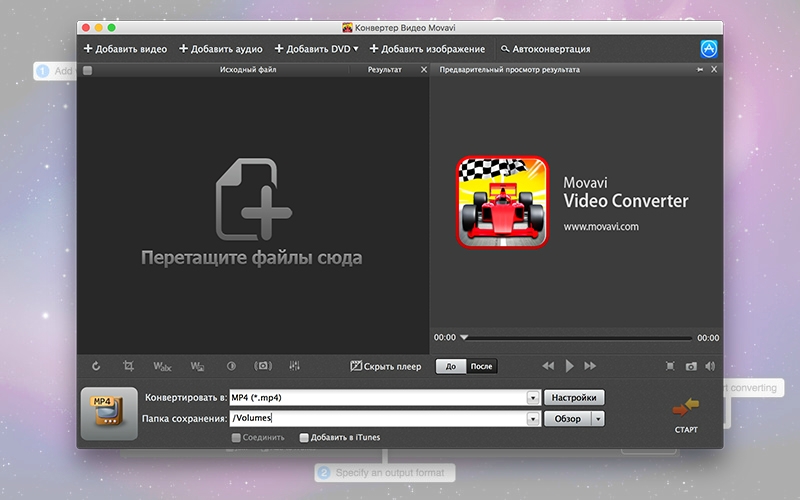Click Обзор to browse for folder
Viewport: 800px width, 500px height.
567,418
